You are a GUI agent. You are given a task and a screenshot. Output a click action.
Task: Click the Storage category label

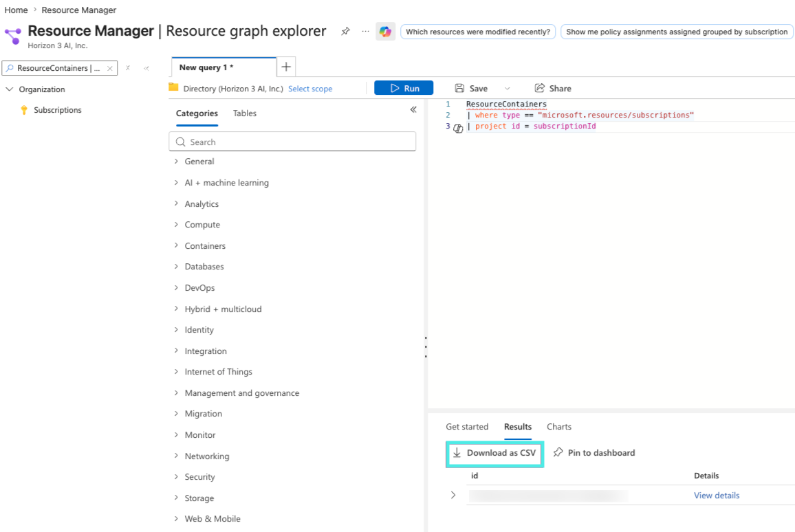pos(199,498)
